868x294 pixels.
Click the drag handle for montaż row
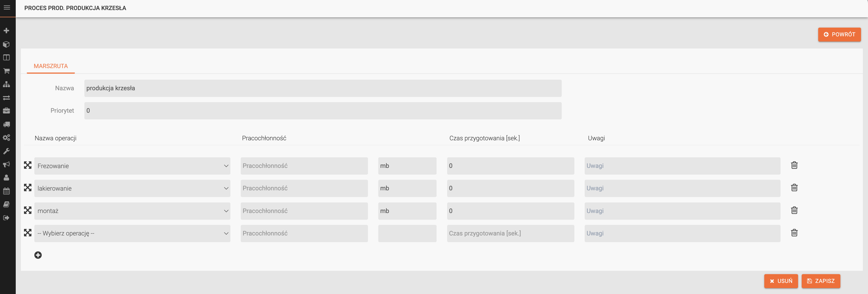(28, 210)
